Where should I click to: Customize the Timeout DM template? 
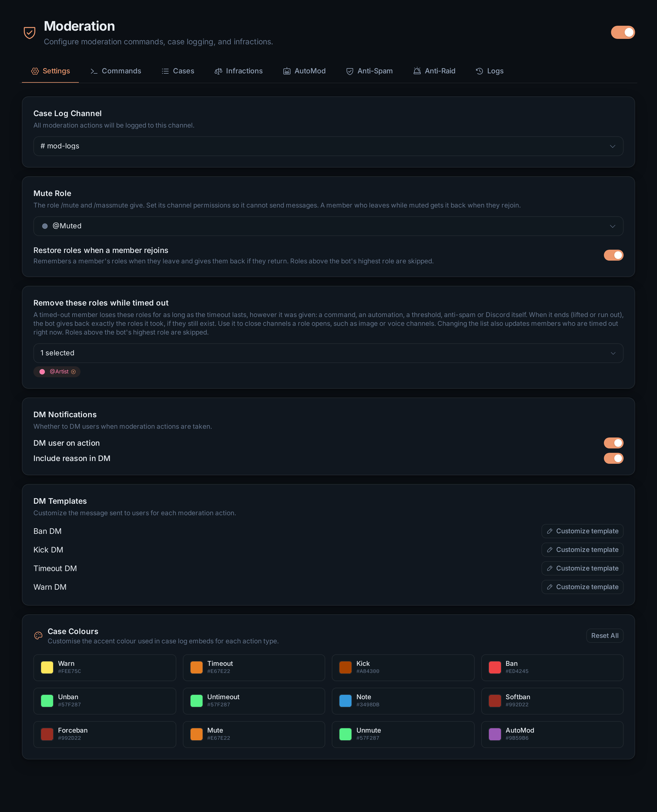click(582, 568)
